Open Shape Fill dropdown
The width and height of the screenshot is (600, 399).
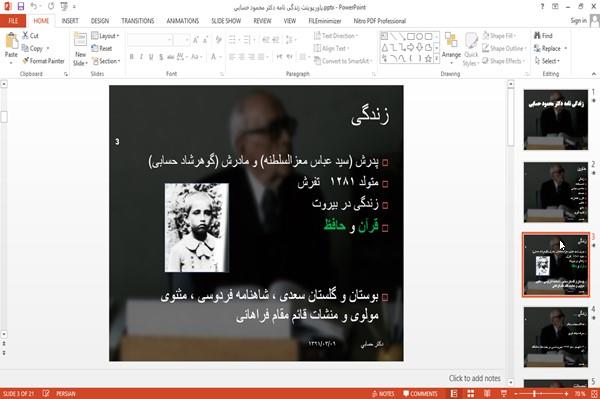pos(499,36)
